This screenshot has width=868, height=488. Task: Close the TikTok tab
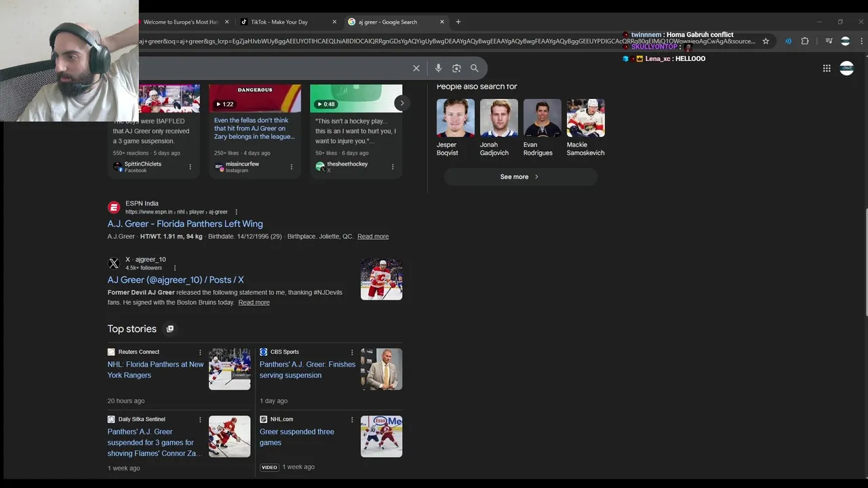[334, 22]
